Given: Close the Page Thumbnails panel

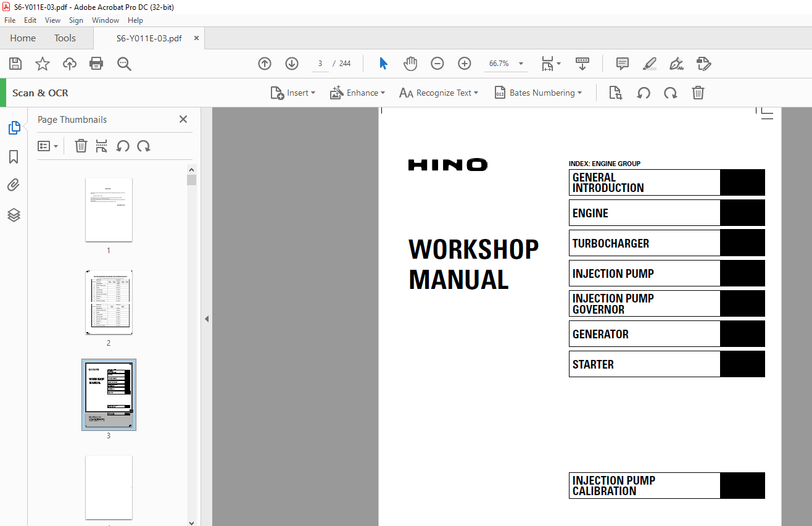Looking at the screenshot, I should tap(183, 119).
